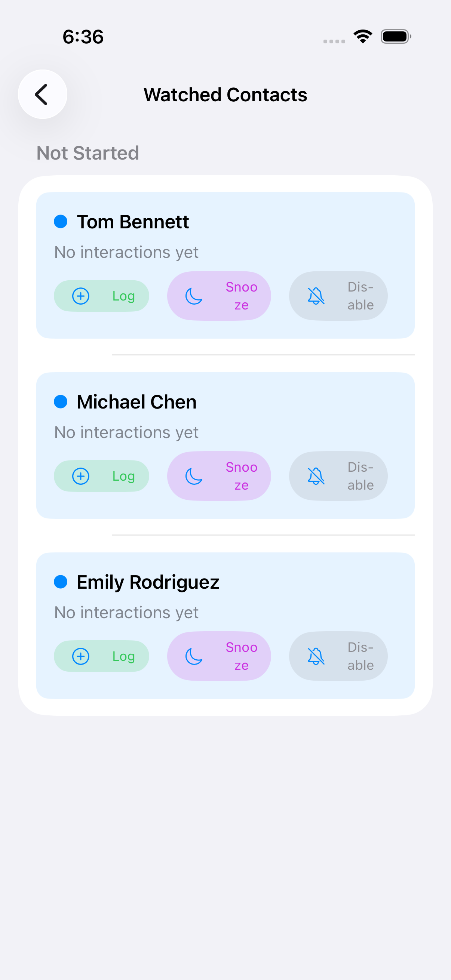Tap the Disable button on Michael Chen's card
The width and height of the screenshot is (451, 980).
[x=338, y=476]
